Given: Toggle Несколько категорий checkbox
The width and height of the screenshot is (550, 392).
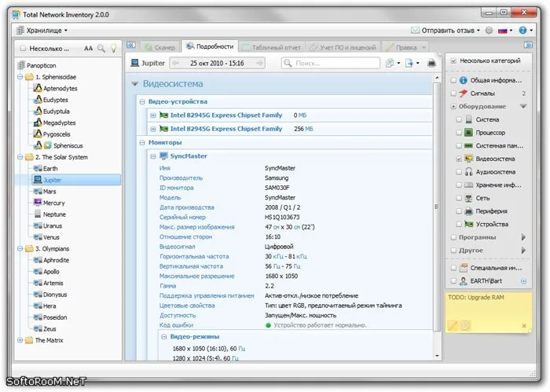Looking at the screenshot, I should click(453, 60).
